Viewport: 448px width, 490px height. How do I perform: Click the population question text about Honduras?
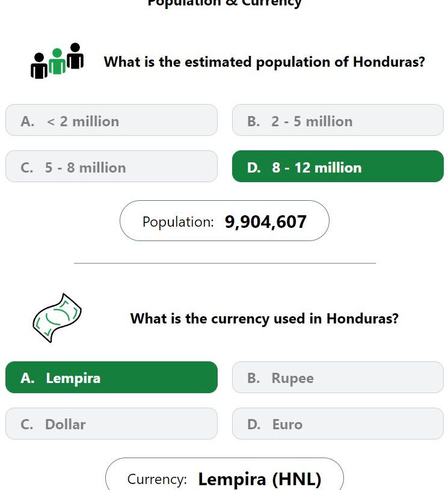pyautogui.click(x=265, y=62)
